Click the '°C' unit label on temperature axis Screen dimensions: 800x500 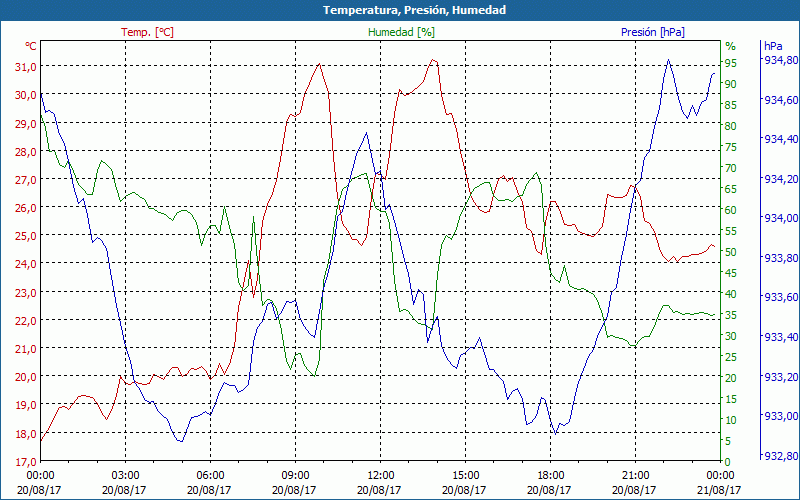(31, 46)
